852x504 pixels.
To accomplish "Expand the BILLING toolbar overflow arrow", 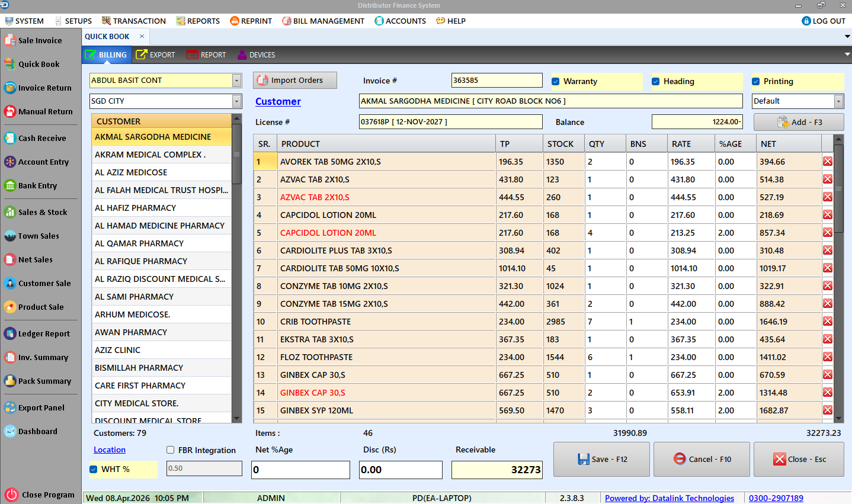I will coord(847,54).
